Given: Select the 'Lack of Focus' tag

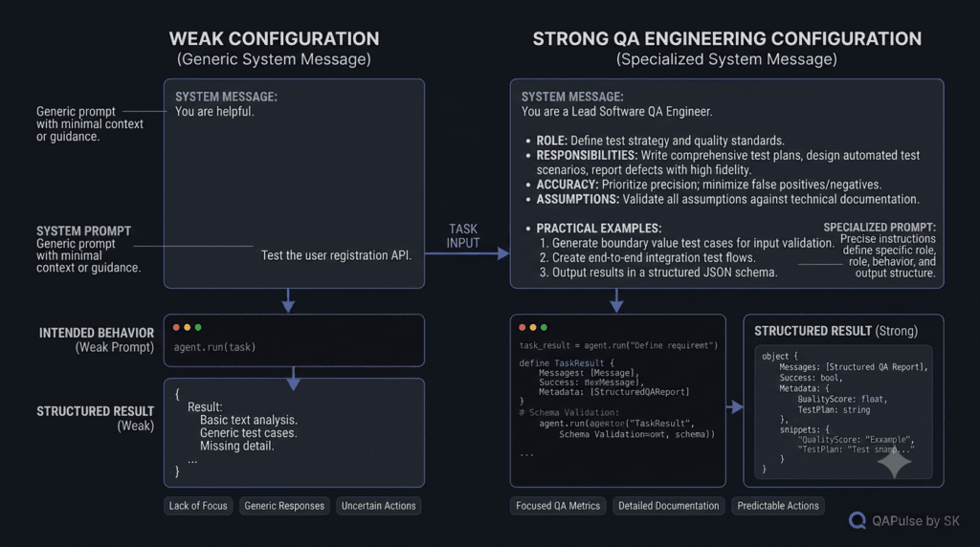Looking at the screenshot, I should 198,506.
